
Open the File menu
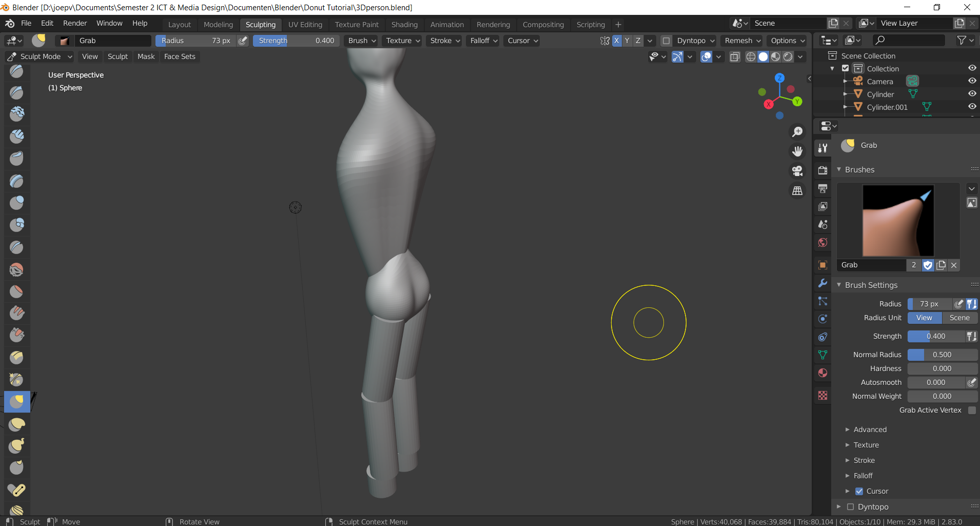(x=26, y=23)
